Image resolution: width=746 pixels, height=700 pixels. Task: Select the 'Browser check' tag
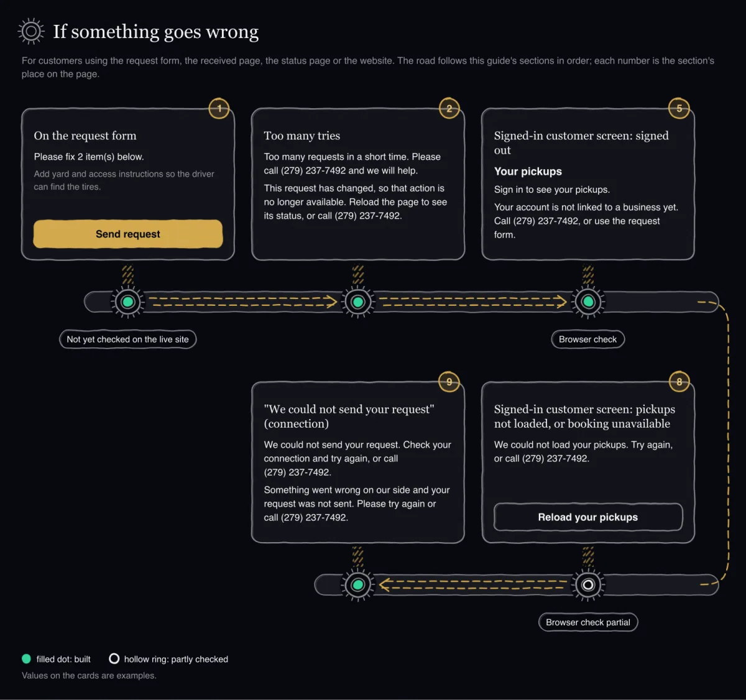(x=588, y=339)
